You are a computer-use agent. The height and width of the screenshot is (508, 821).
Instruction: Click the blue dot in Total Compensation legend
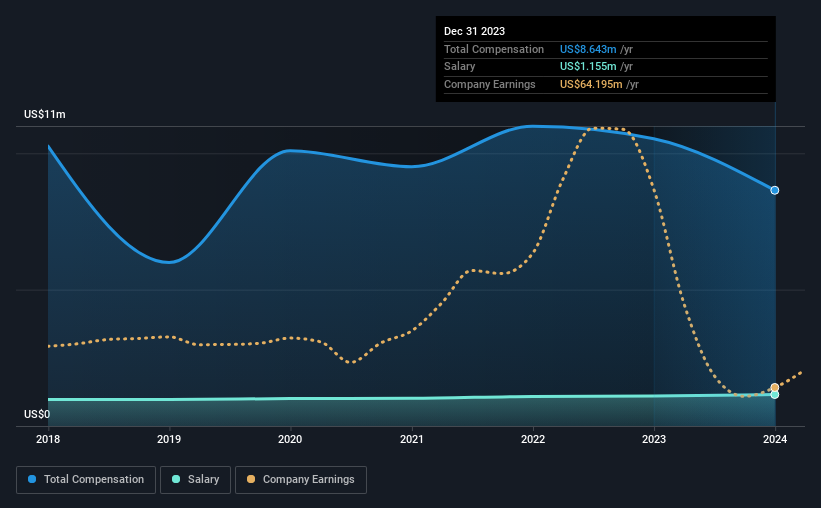[x=32, y=479]
